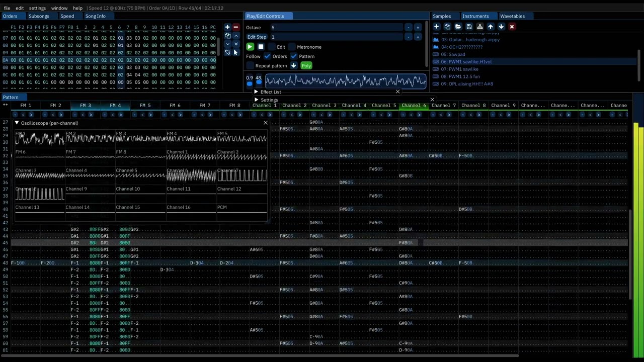Image resolution: width=644 pixels, height=362 pixels.
Task: Click the Octave input field
Action: [x=336, y=28]
